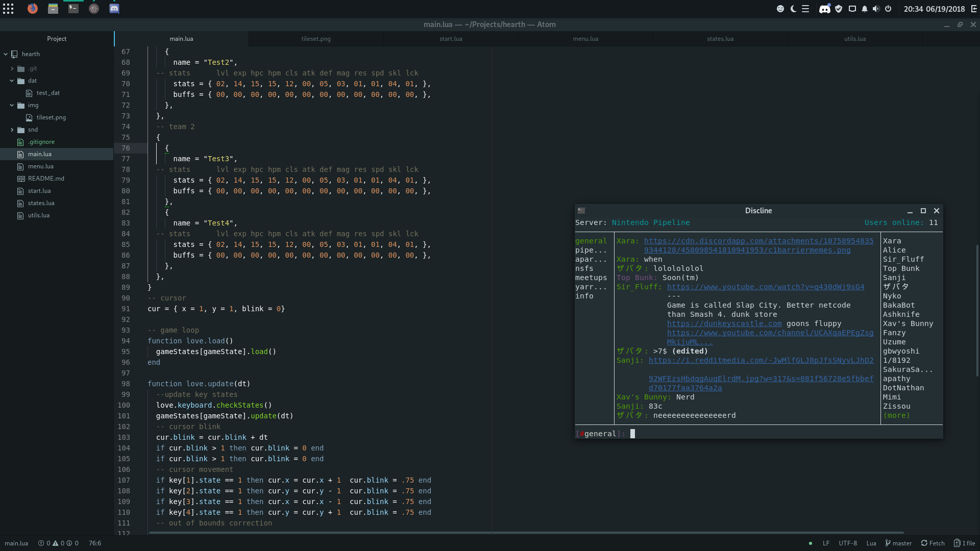This screenshot has width=980, height=551.
Task: Collapse the img folder
Action: [x=12, y=105]
